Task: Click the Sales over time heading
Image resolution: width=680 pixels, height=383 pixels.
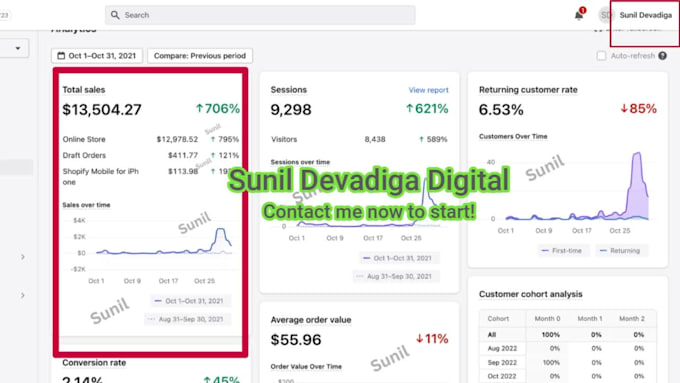Action: [86, 205]
